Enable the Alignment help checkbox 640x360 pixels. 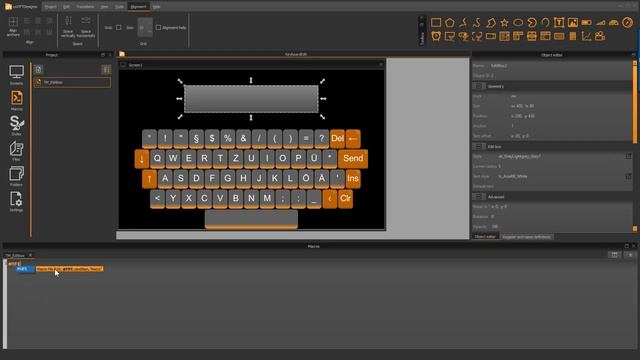[158, 27]
